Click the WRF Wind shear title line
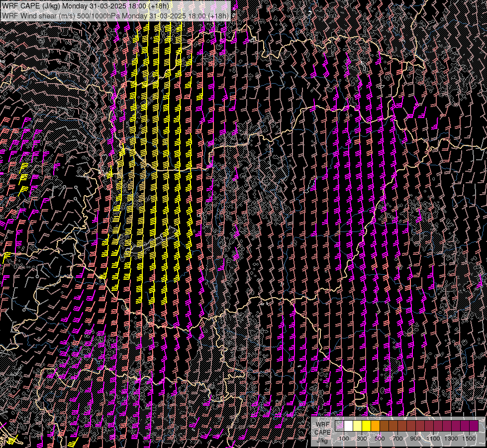487x448 pixels. pyautogui.click(x=115, y=15)
